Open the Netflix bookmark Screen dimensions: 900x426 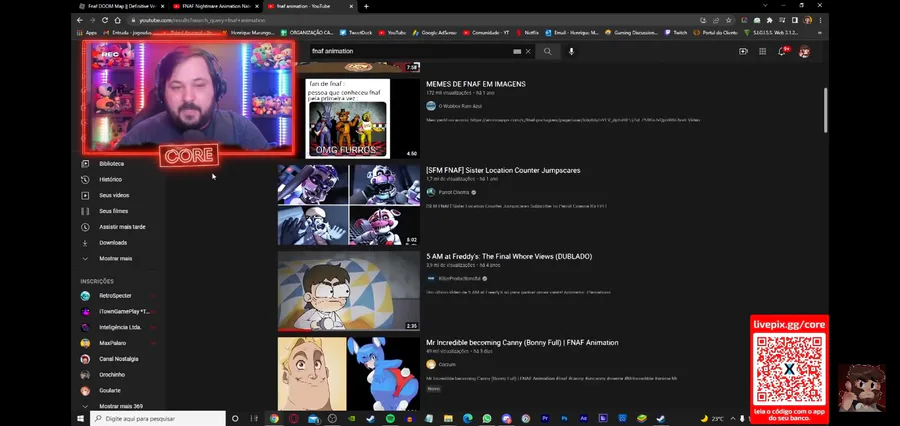tap(527, 33)
